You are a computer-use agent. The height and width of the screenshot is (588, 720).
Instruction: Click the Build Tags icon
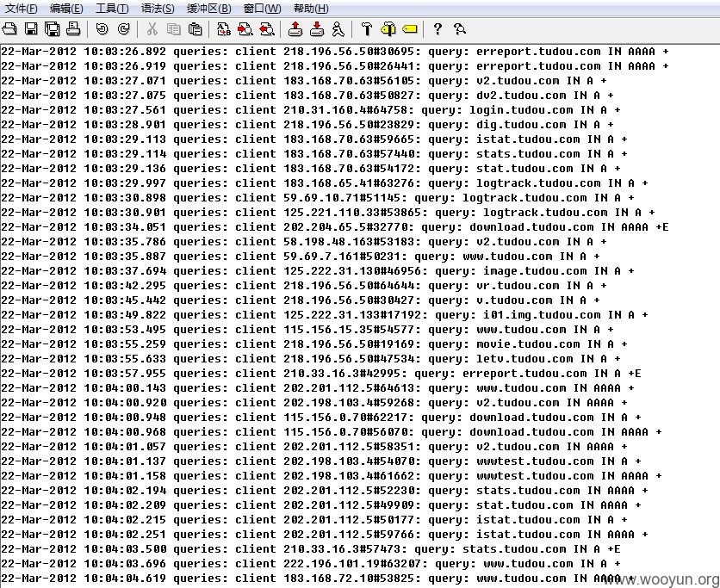(388, 29)
